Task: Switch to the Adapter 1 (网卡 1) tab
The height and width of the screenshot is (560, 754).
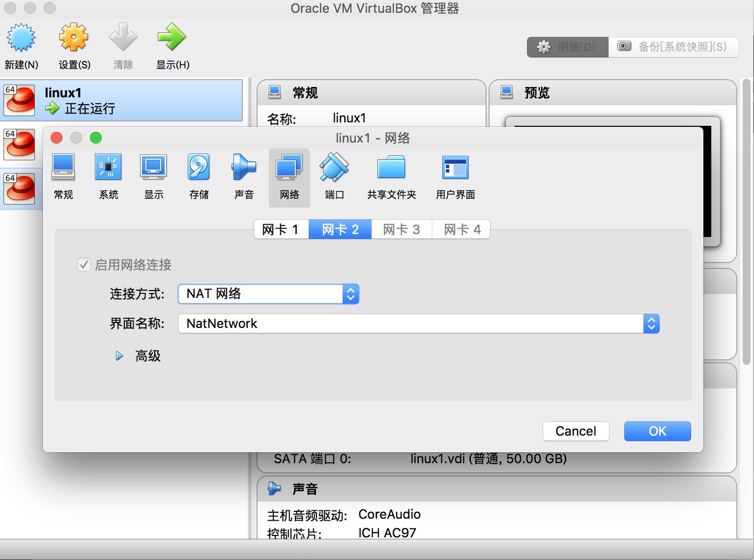Action: click(281, 229)
